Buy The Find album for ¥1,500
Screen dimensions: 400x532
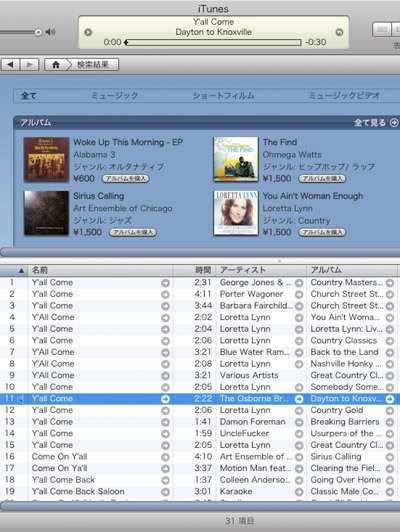(x=322, y=178)
